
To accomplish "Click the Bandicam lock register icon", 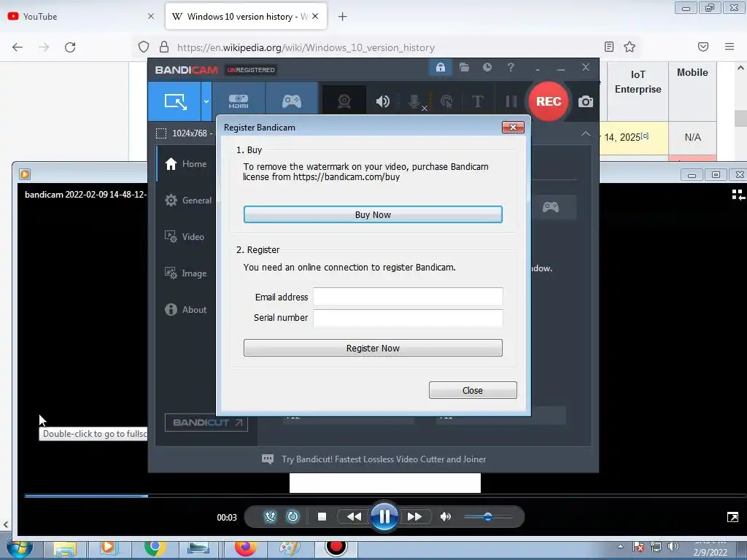I will 440,68.
